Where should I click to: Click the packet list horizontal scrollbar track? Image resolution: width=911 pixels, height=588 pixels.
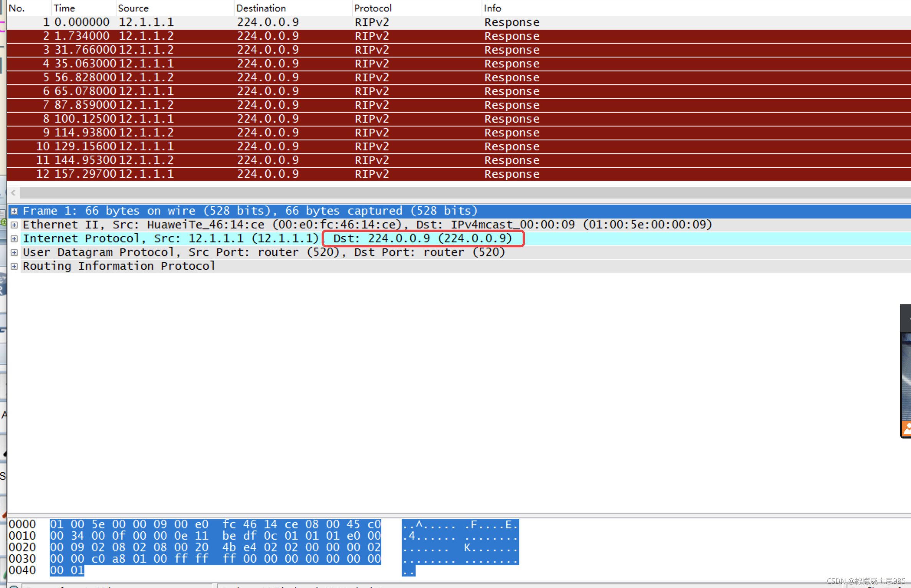coord(460,193)
